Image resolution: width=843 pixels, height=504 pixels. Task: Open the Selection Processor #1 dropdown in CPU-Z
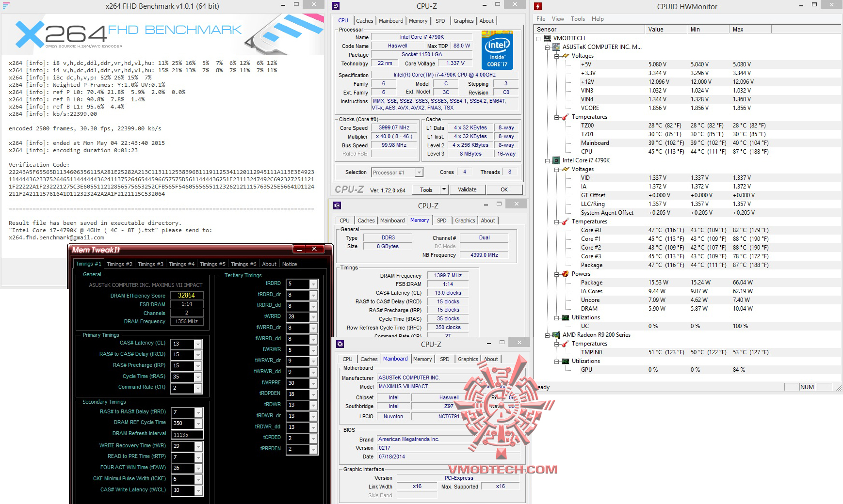(x=419, y=173)
